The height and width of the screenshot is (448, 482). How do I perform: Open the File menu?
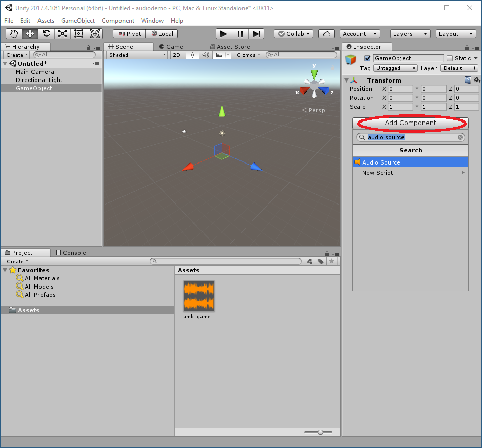coord(9,21)
